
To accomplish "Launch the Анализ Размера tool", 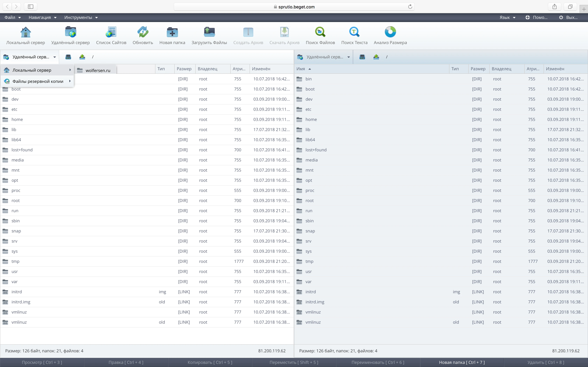I will pos(390,32).
